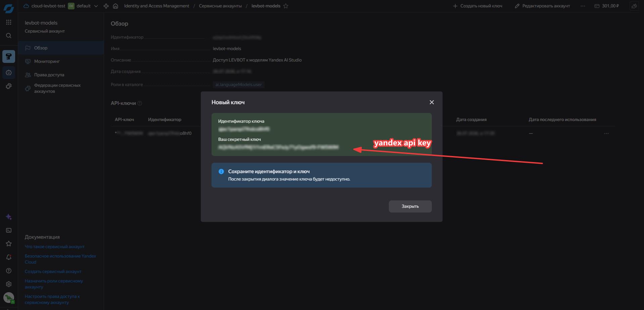Screen dimensions: 644x310
Task: Click the Закрыть button in dialog
Action: point(410,206)
